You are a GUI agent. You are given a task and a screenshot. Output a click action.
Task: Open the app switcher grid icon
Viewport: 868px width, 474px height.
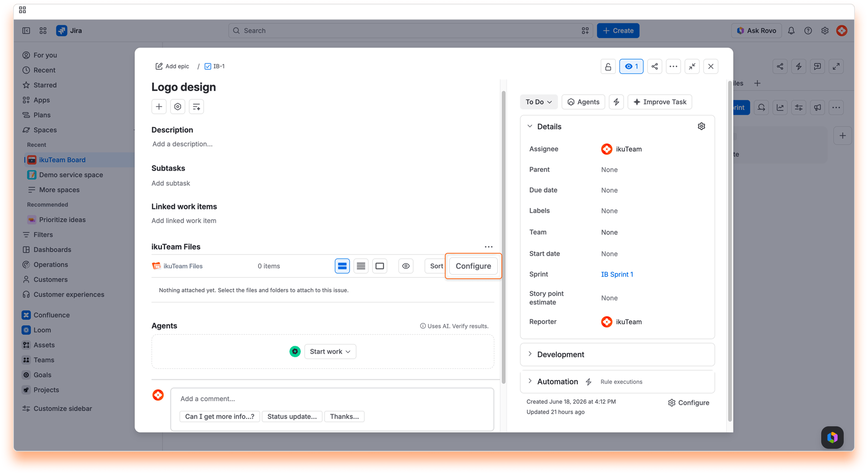(43, 30)
